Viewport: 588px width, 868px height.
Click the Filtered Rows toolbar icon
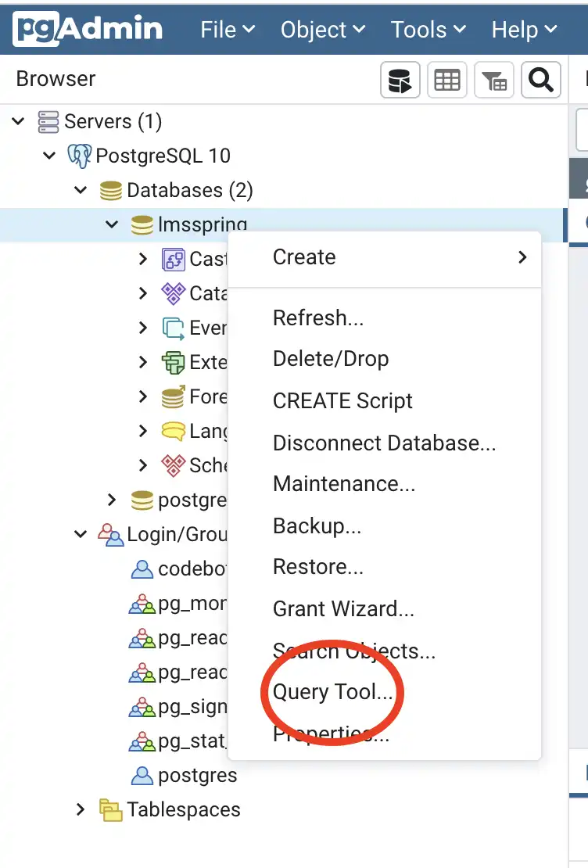pos(494,80)
